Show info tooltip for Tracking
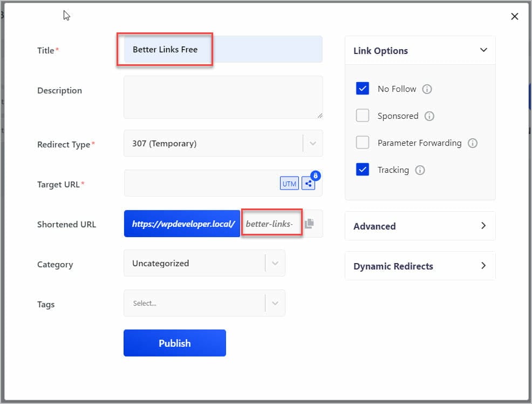This screenshot has height=404, width=532. [x=420, y=170]
